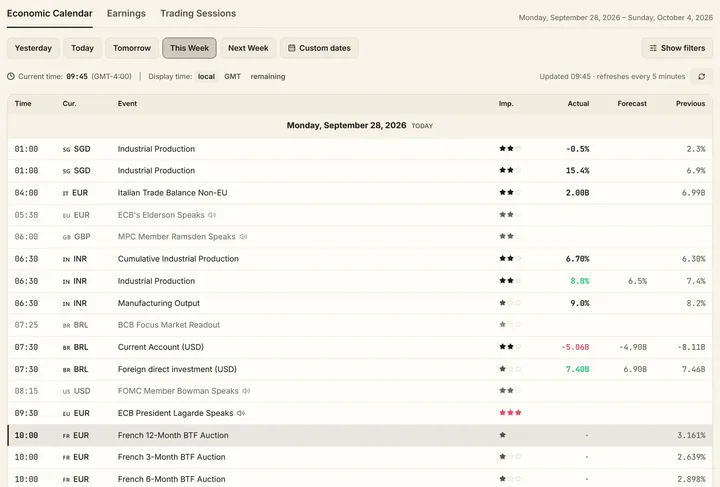Open the Earnings tab
This screenshot has height=487, width=720.
tap(126, 13)
